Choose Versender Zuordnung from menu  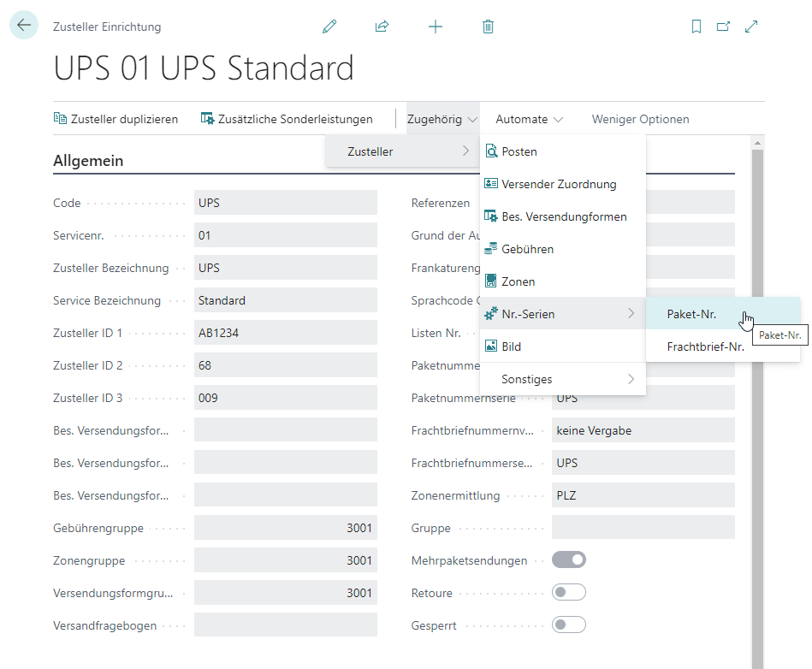coord(563,184)
